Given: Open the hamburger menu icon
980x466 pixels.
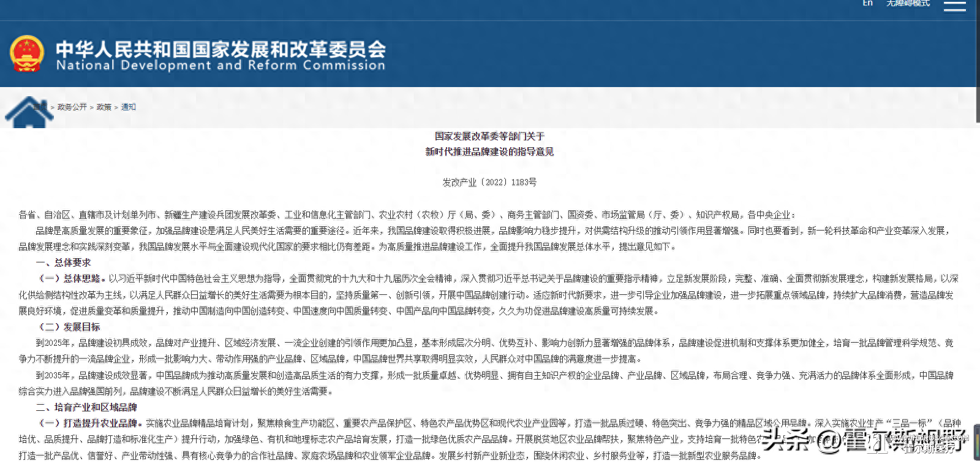Looking at the screenshot, I should 954,6.
